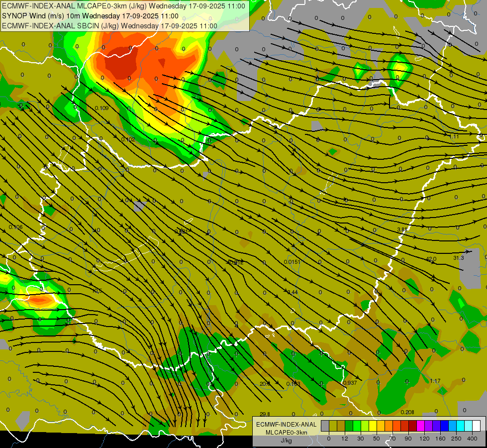
Task: Click the 3.88 value on the map
Action: click(402, 229)
